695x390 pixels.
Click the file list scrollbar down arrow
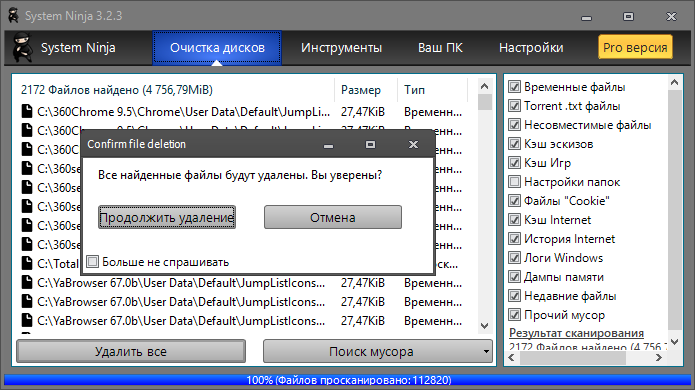click(484, 326)
